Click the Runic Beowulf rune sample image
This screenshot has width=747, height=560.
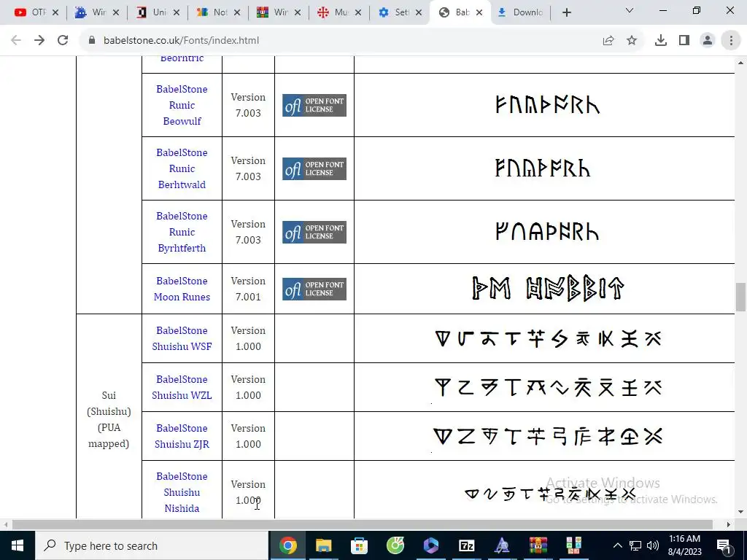click(547, 105)
